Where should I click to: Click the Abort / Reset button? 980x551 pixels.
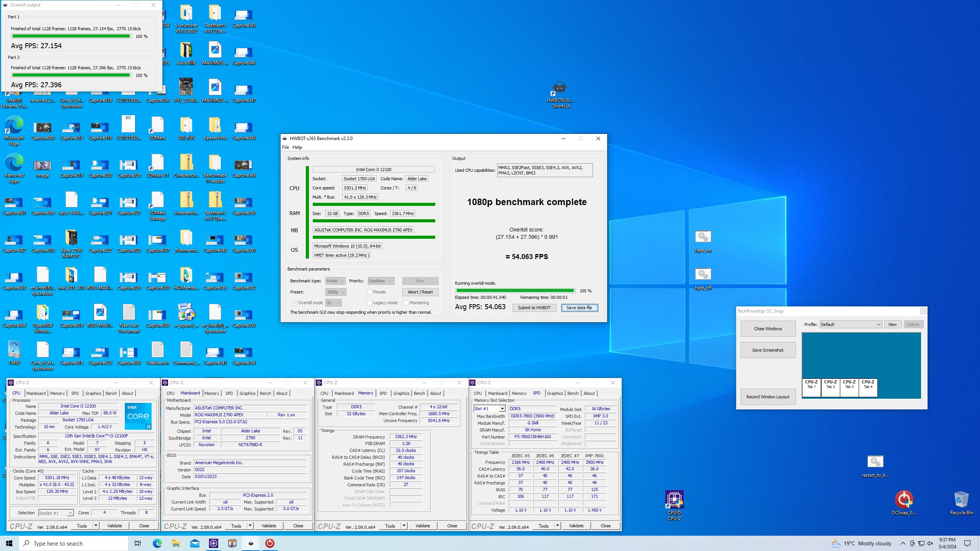420,292
